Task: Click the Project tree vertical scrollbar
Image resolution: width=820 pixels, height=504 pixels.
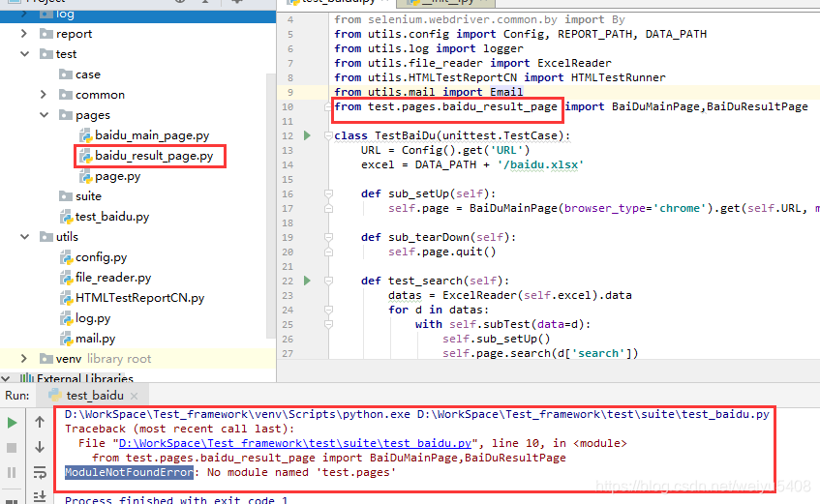Action: [271, 206]
